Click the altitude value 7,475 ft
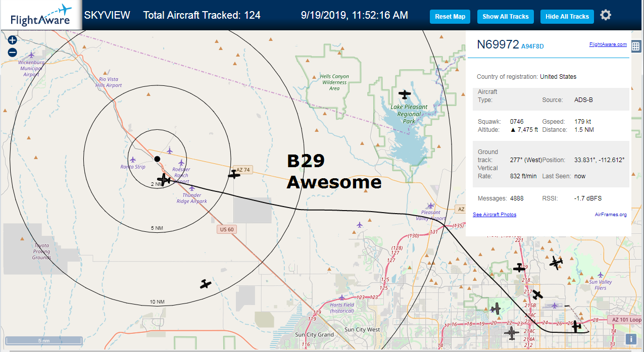This screenshot has height=352, width=644. [x=524, y=130]
